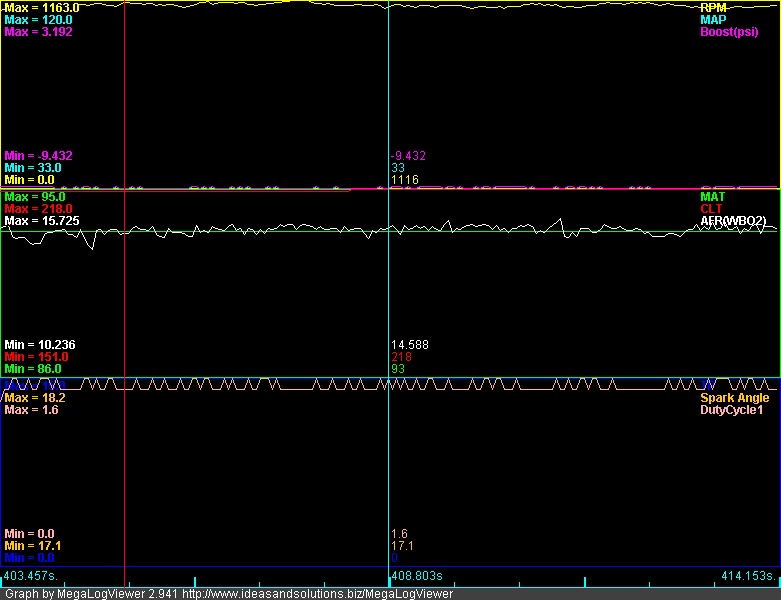Select the red CLT legend label
Viewport: 781px width, 600px height.
coord(711,209)
